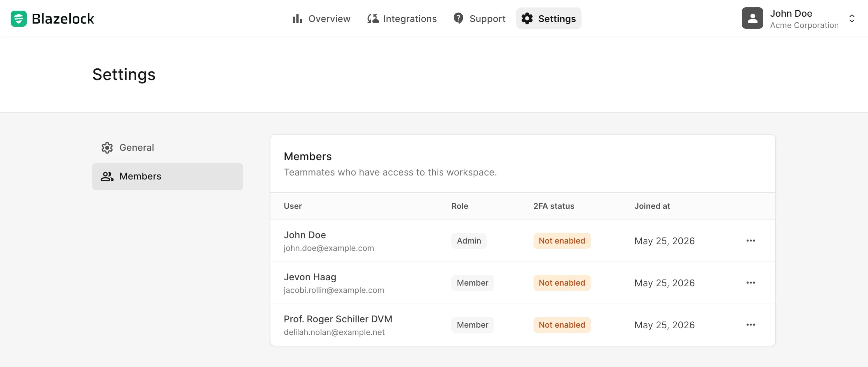Click John Doe's joined date May 25, 2026

tap(664, 241)
